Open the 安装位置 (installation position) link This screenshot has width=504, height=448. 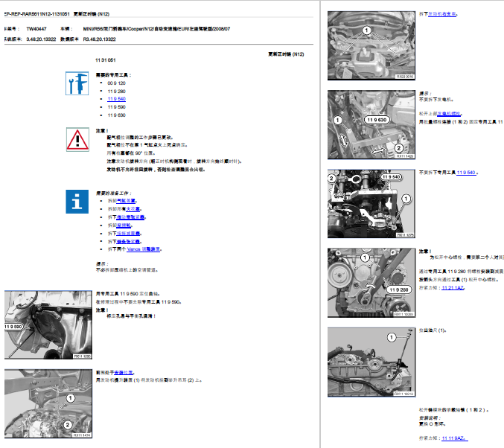coord(124,373)
